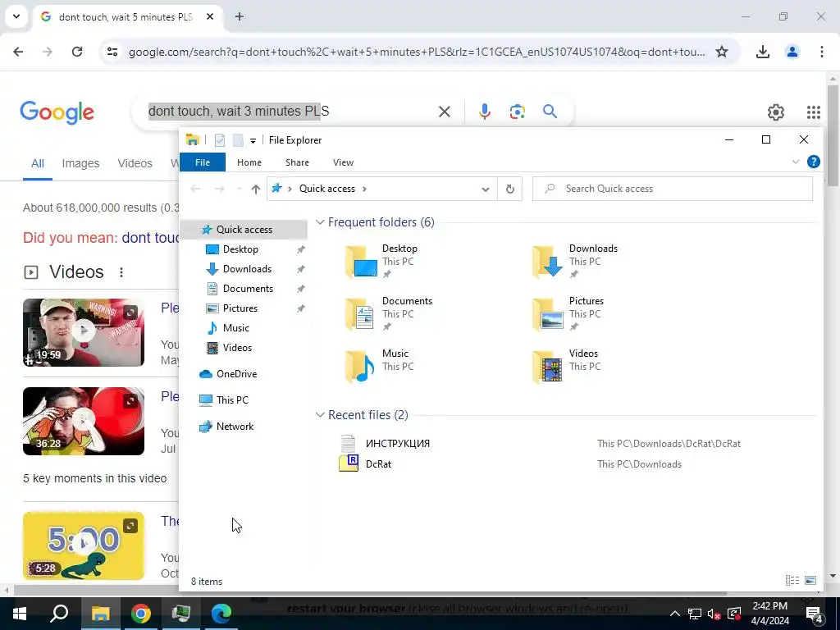Open the Customize Quick Access Toolbar dropdown arrow
Image resolution: width=840 pixels, height=630 pixels.
point(253,141)
